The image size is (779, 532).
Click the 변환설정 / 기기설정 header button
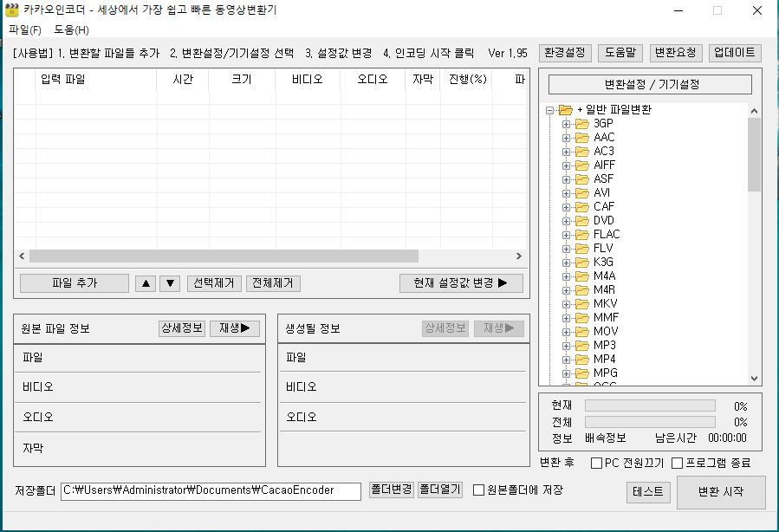pos(651,84)
